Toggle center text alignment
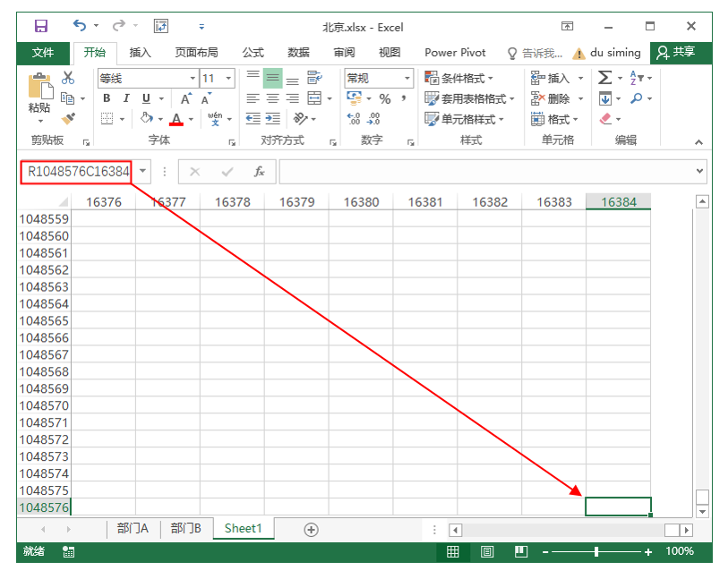The height and width of the screenshot is (579, 728). (x=272, y=98)
